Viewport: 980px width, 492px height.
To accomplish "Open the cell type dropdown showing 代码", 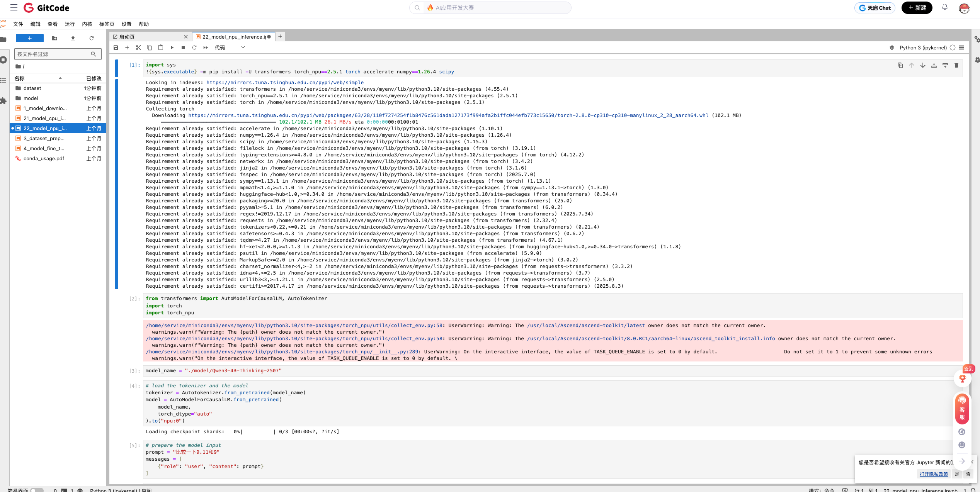I will click(229, 48).
